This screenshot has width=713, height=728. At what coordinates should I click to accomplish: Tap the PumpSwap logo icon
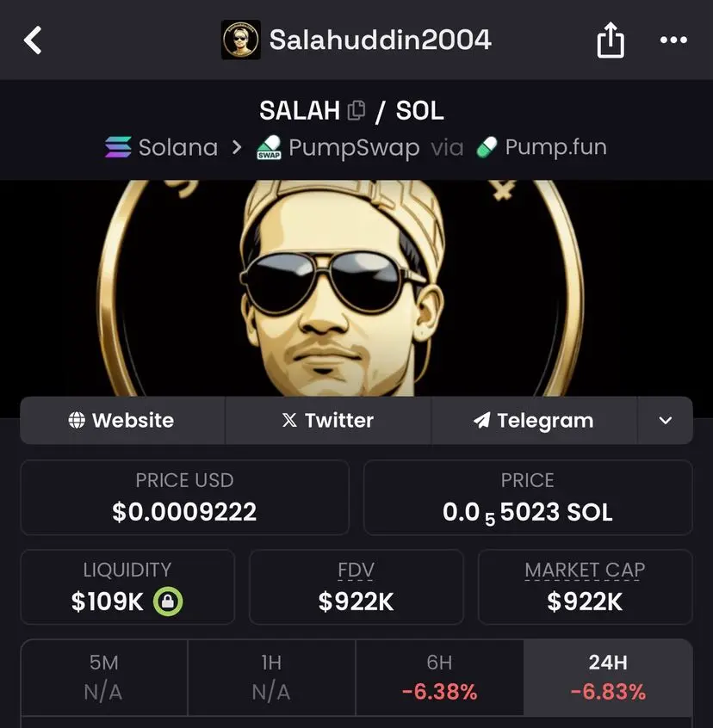click(269, 147)
